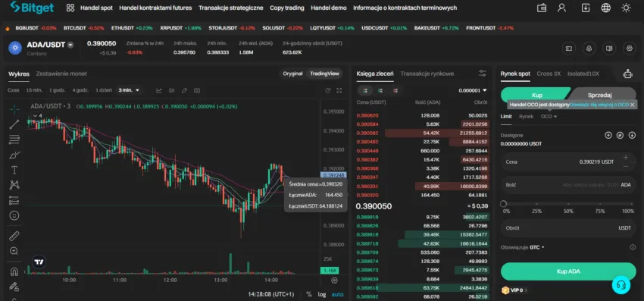Open language globe icon
The image size is (644, 301).
pos(605,8)
